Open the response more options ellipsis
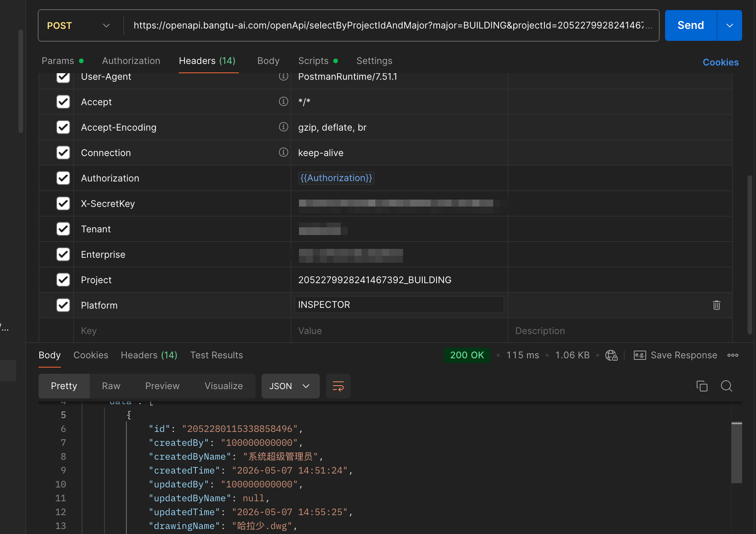 point(732,355)
